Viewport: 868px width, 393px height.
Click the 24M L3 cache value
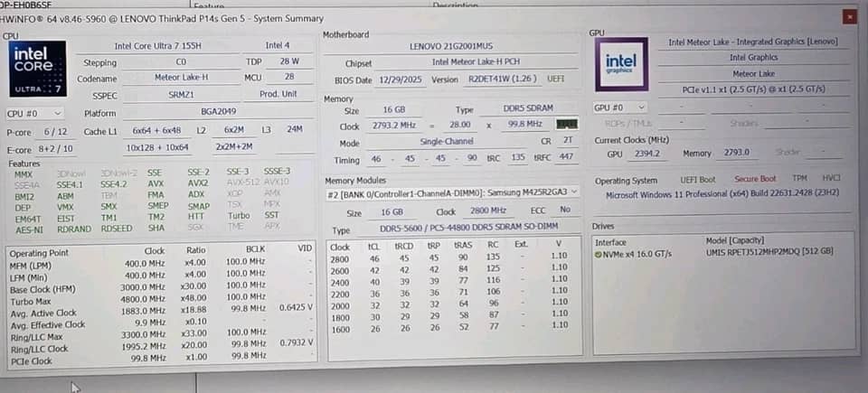[x=295, y=129]
